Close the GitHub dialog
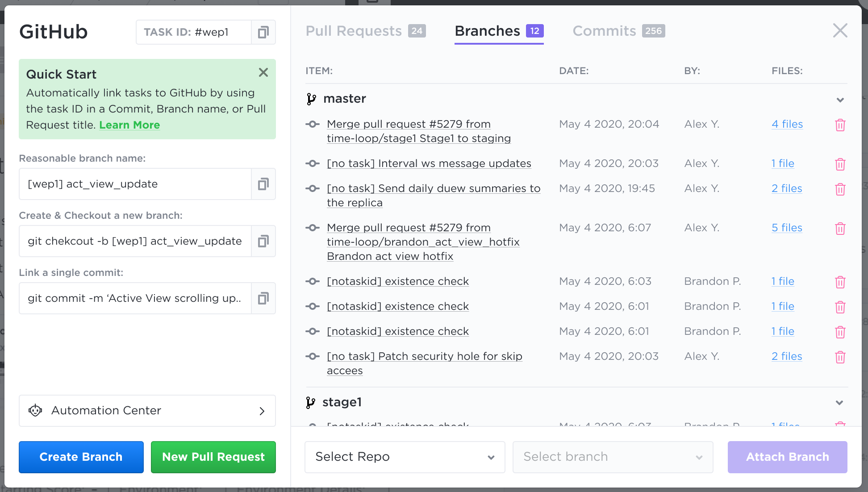Viewport: 868px width, 492px height. tap(840, 30)
